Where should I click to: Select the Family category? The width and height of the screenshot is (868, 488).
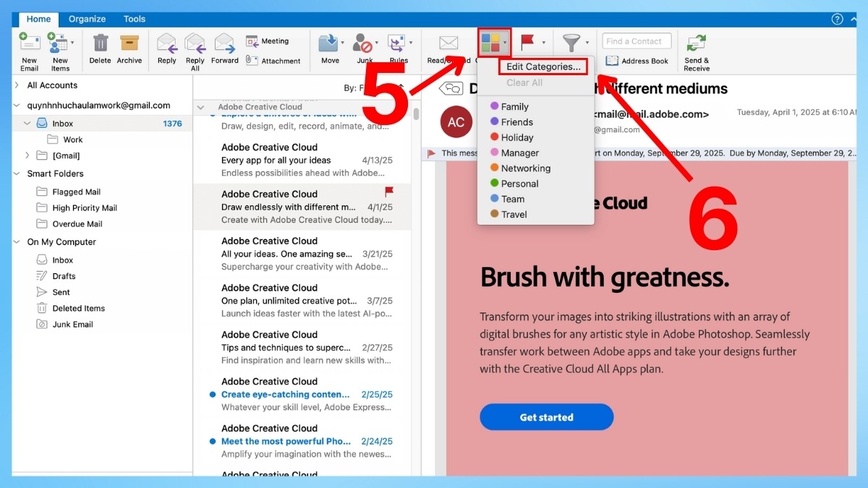click(536, 106)
